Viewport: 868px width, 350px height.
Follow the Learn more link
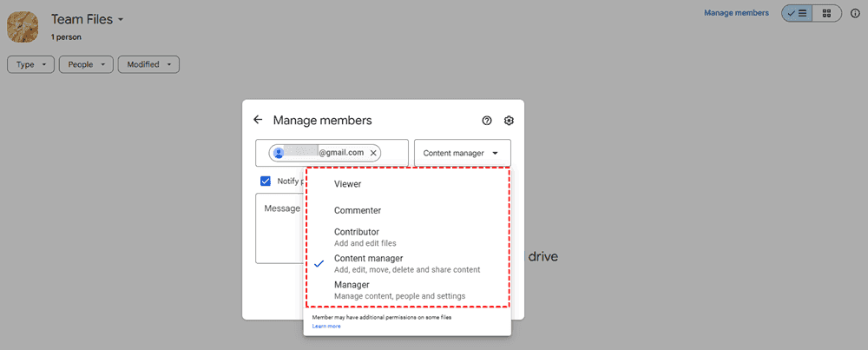point(326,327)
